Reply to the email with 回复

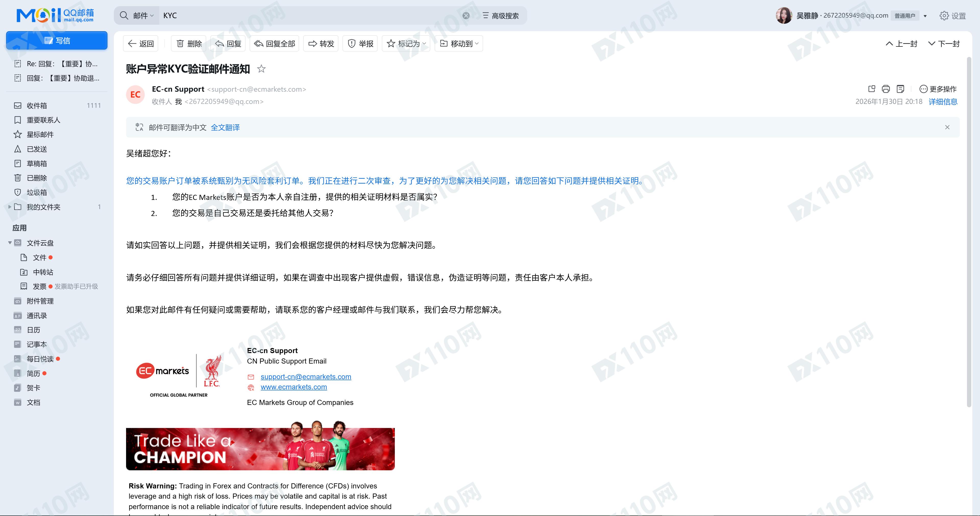228,43
